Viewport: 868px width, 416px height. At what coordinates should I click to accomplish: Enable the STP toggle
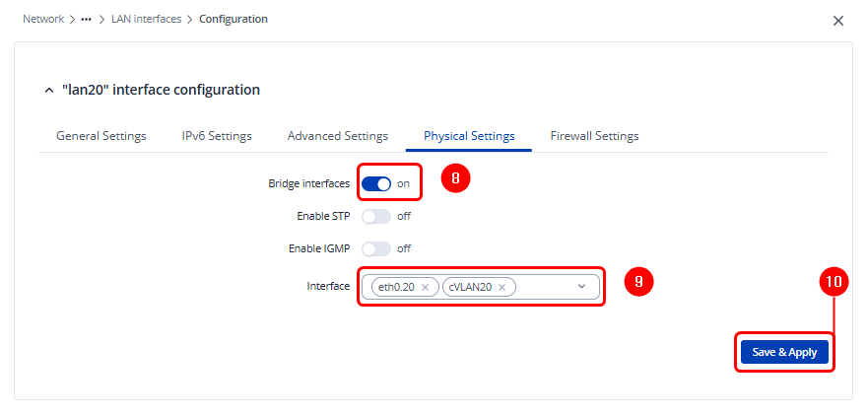pyautogui.click(x=376, y=216)
